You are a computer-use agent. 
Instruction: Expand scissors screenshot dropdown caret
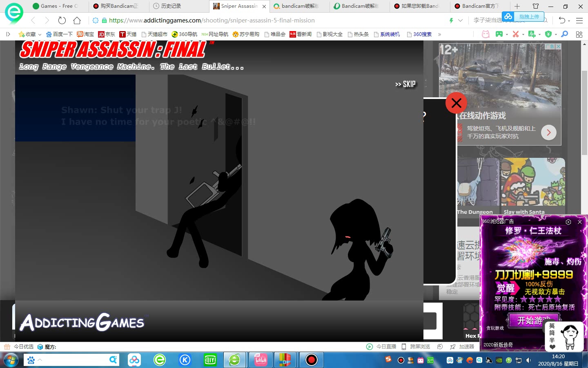pos(523,35)
